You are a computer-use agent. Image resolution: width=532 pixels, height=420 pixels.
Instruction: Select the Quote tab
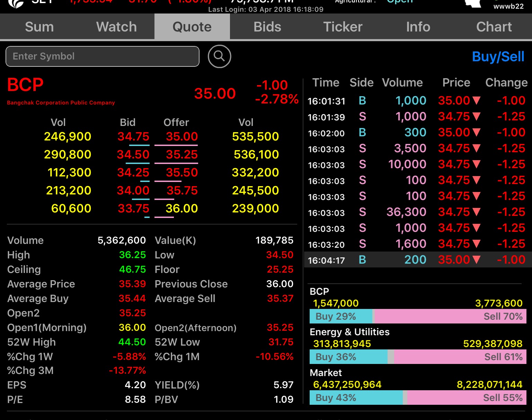pyautogui.click(x=192, y=27)
